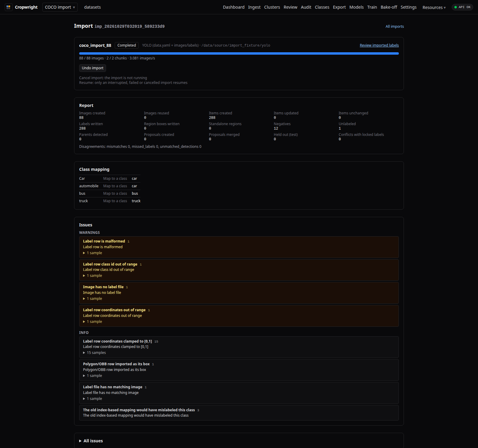This screenshot has width=478, height=448.
Task: Click the automobile class mapping row
Action: [110, 186]
